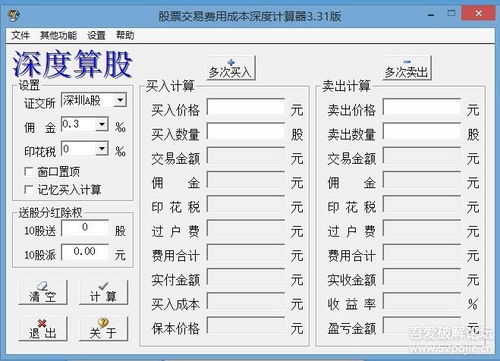Click the 退出 button
The height and width of the screenshot is (361, 500).
[43, 329]
